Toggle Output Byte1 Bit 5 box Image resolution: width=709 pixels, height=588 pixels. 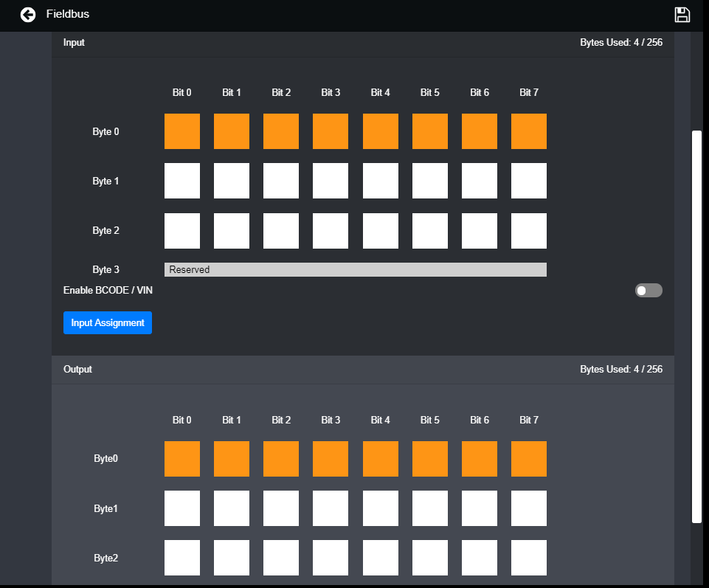430,508
